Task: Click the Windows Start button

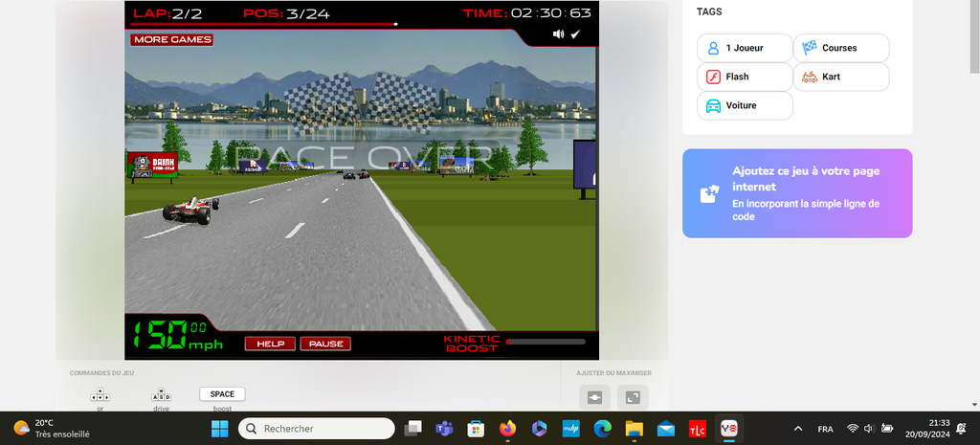Action: point(220,429)
